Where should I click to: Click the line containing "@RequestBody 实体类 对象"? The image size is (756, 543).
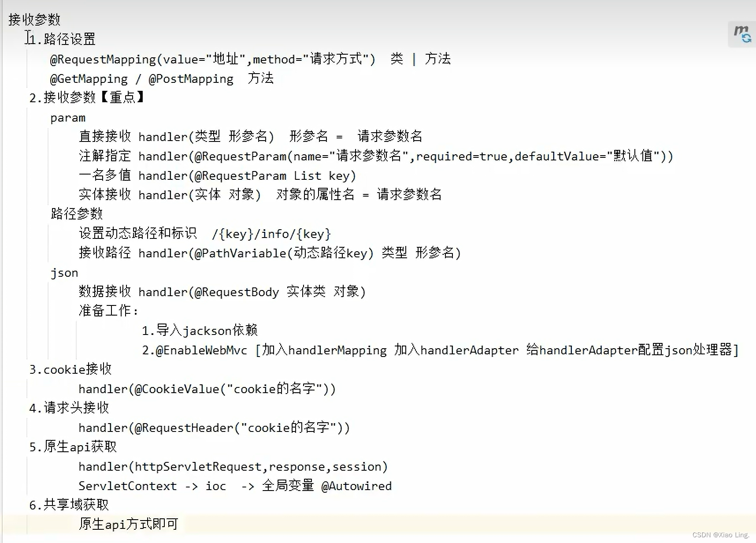(x=222, y=292)
